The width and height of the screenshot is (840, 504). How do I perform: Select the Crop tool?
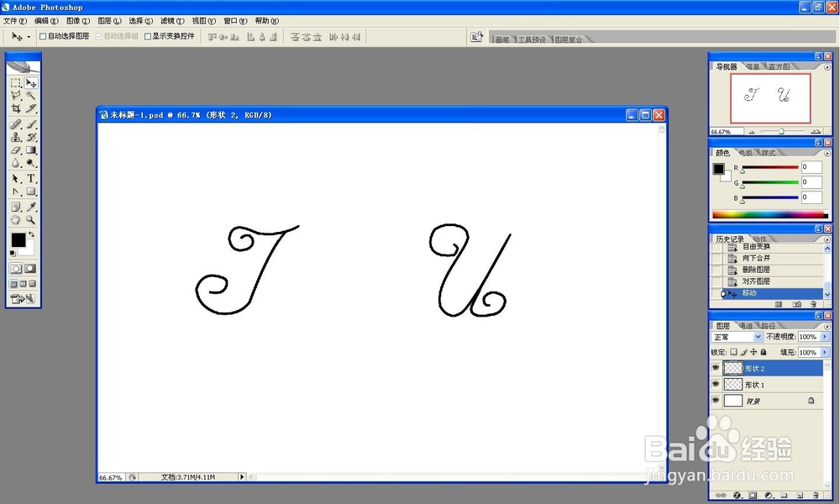15,108
